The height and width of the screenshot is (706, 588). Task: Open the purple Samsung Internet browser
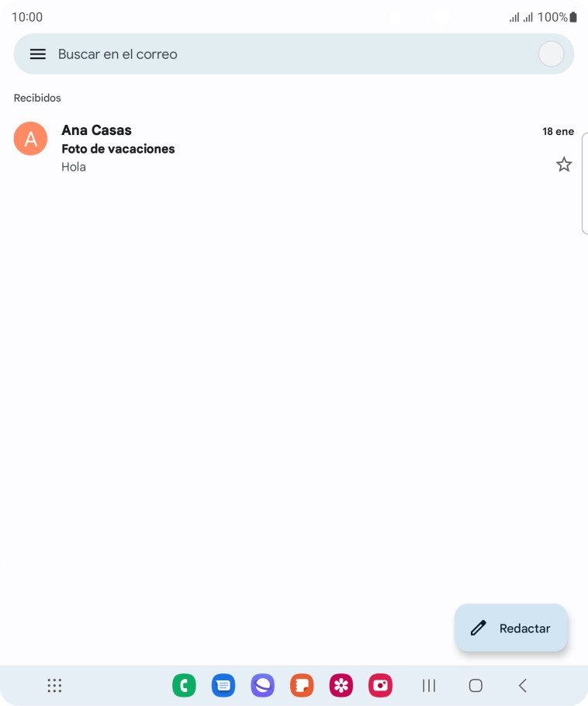click(x=262, y=685)
